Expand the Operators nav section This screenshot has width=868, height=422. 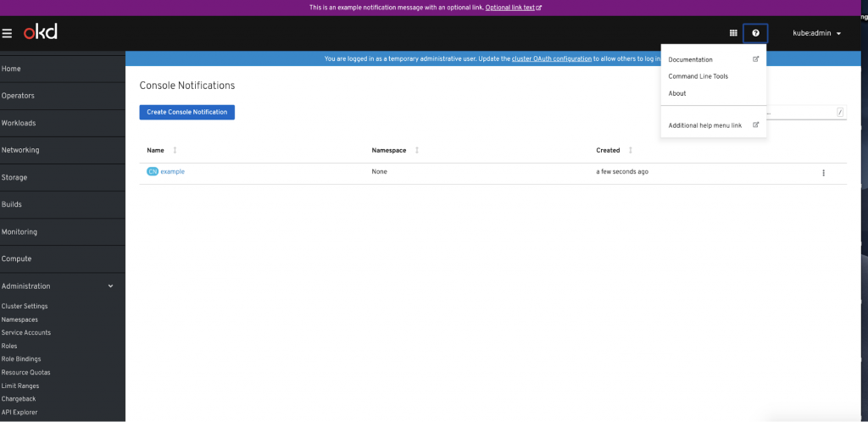tap(18, 96)
